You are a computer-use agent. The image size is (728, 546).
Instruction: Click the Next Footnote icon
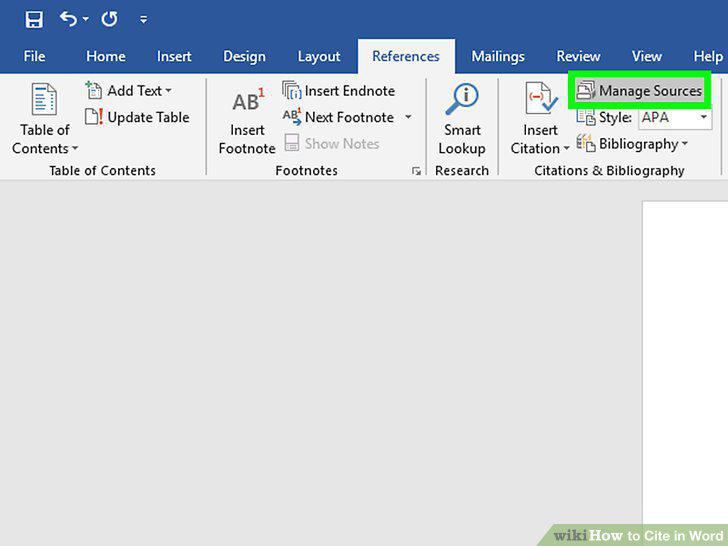tap(292, 117)
